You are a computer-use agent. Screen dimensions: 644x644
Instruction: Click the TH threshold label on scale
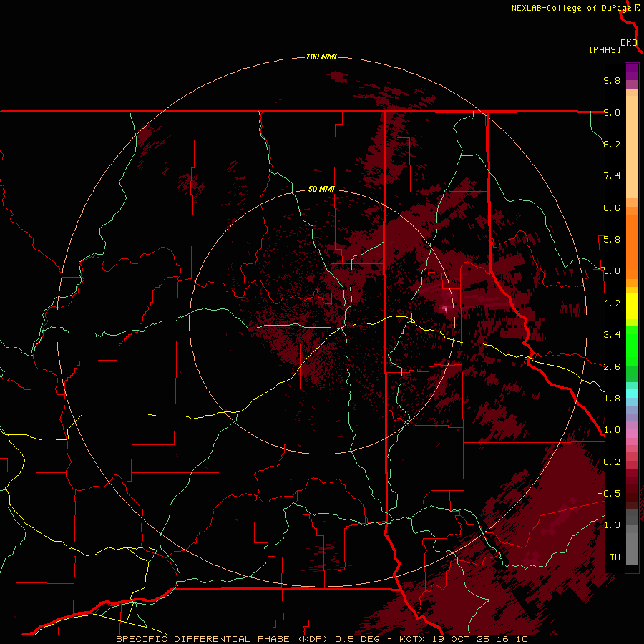pyautogui.click(x=615, y=557)
